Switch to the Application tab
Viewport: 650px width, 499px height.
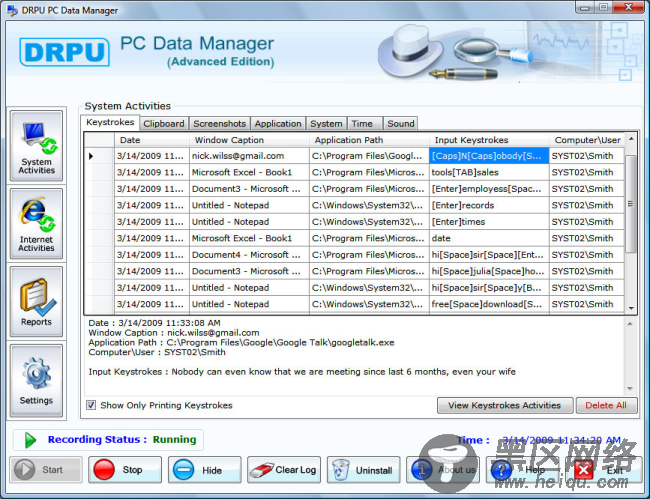(278, 124)
